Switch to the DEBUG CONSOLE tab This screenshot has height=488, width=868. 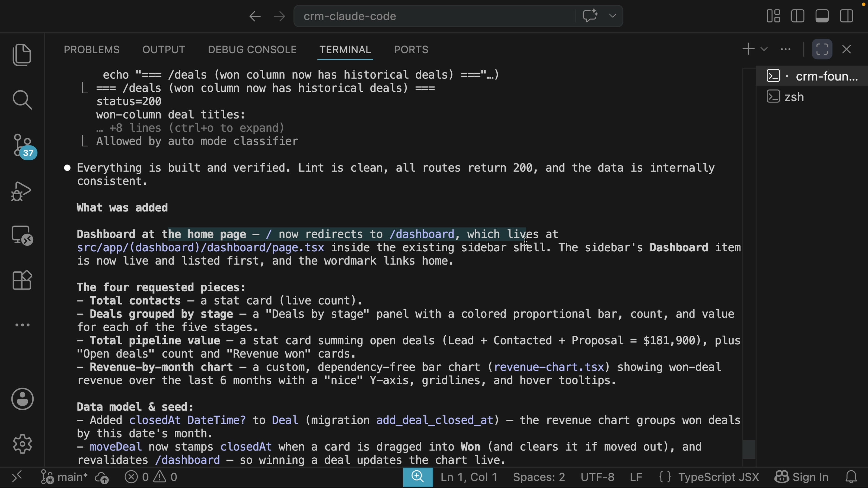[252, 50]
